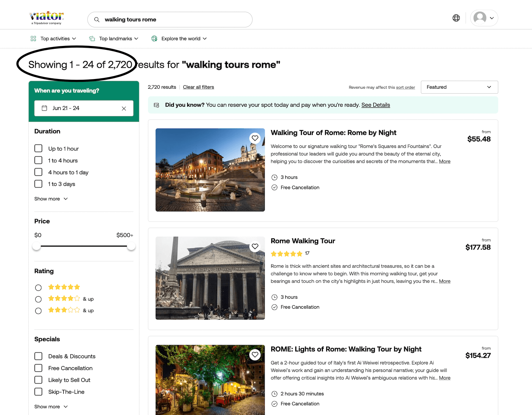The image size is (532, 415).
Task: Expand Show more under Duration
Action: tap(51, 199)
